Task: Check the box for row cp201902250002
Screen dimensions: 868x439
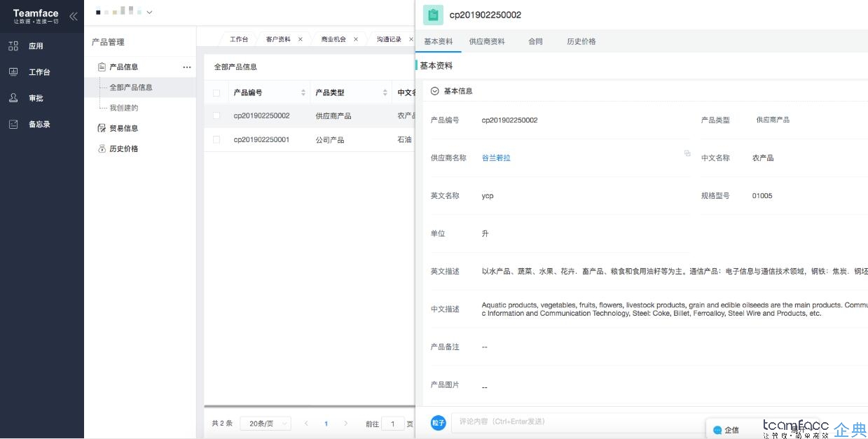Action: coord(216,116)
